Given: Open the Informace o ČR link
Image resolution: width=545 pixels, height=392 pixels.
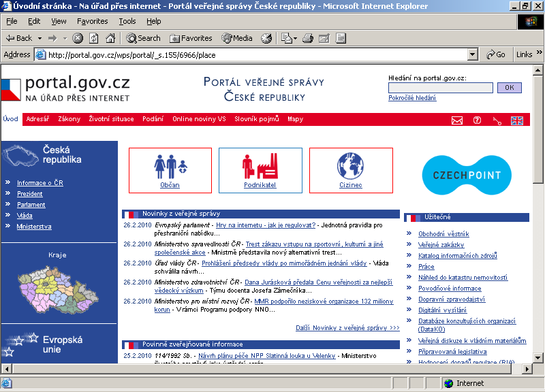Looking at the screenshot, I should (40, 182).
